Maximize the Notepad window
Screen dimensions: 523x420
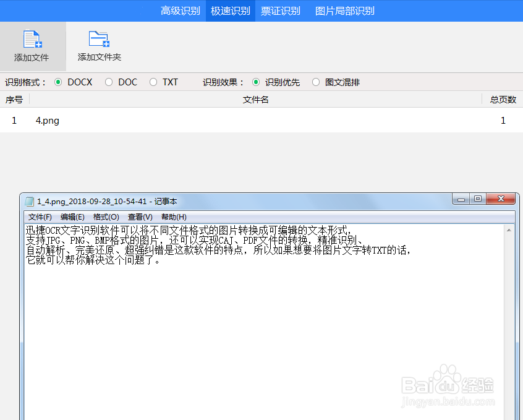(x=478, y=199)
